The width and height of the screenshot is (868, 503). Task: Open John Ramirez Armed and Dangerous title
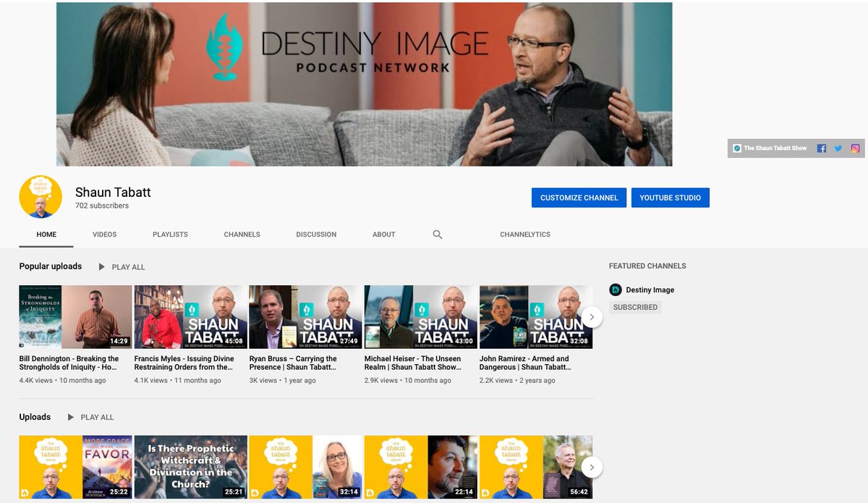point(525,363)
